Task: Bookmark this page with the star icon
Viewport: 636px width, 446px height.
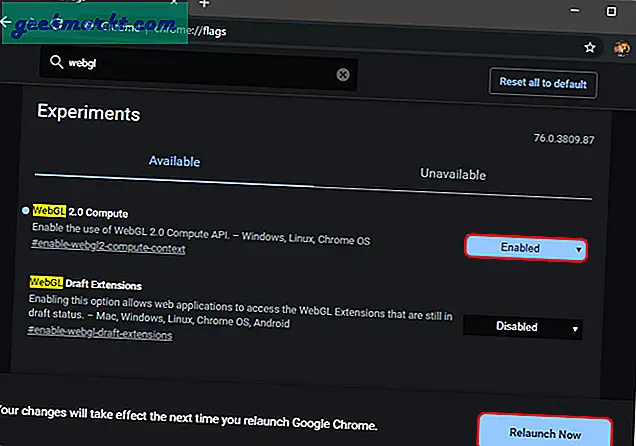Action: (589, 47)
